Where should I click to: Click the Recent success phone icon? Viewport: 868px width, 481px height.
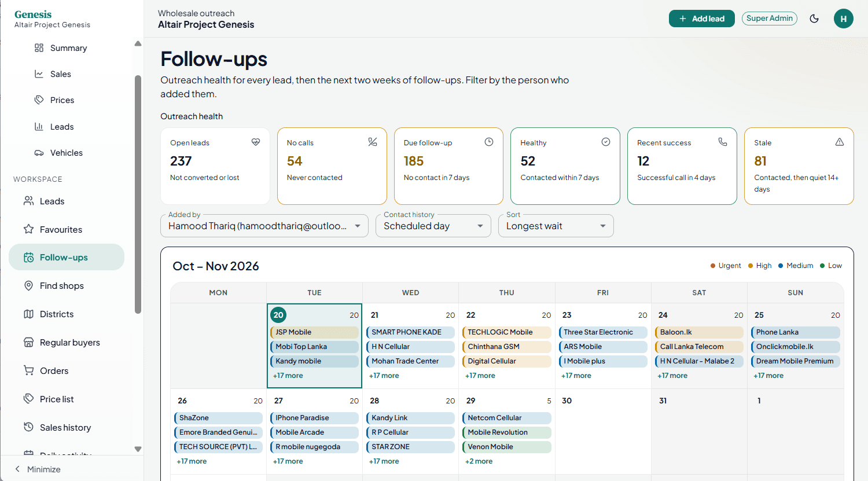[723, 142]
